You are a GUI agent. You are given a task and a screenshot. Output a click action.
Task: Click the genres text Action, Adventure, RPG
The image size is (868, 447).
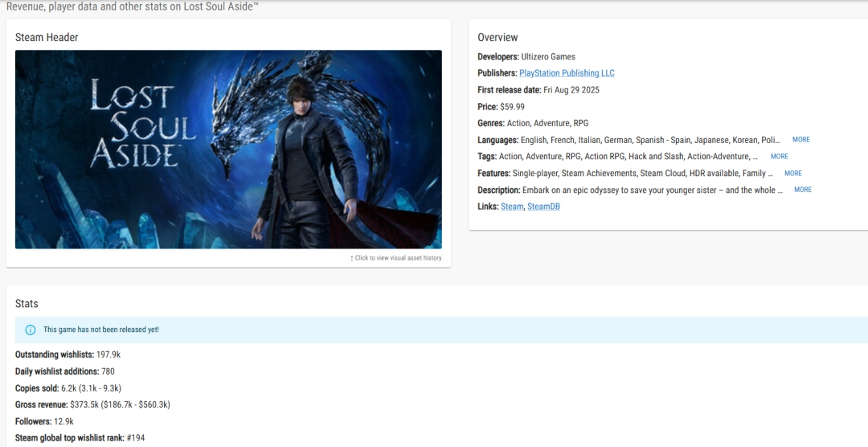pos(547,124)
